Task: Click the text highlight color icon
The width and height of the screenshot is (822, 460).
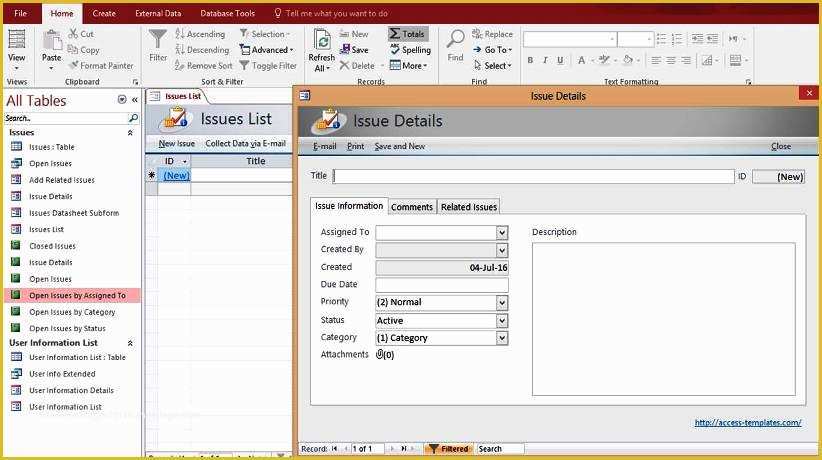Action: click(604, 60)
